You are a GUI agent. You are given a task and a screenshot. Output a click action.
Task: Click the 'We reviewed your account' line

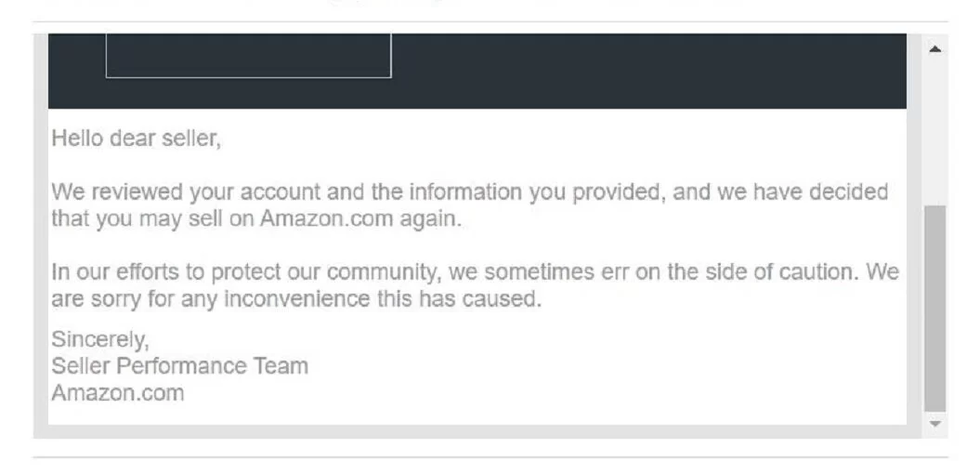click(469, 192)
